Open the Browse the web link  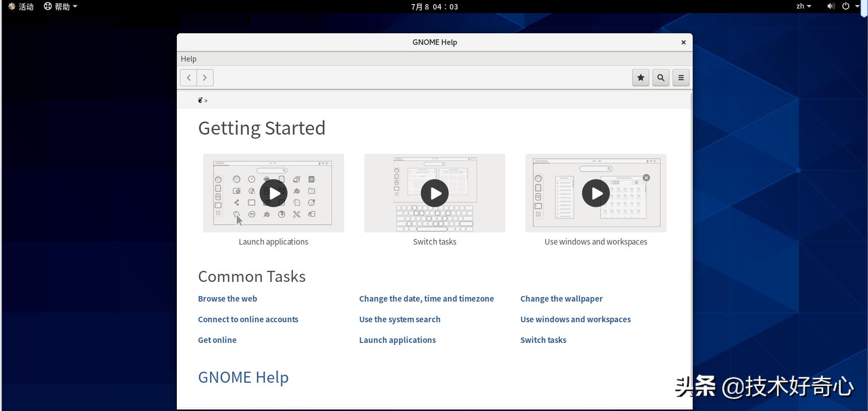(228, 299)
